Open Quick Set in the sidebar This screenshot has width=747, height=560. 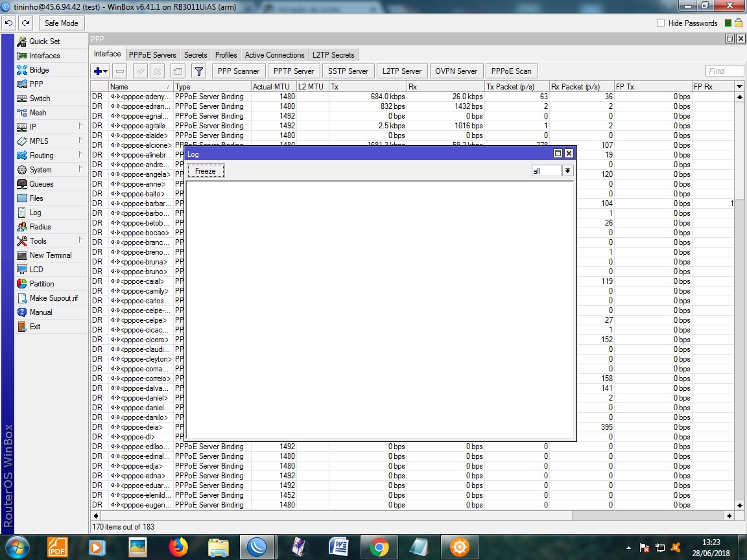pyautogui.click(x=44, y=41)
